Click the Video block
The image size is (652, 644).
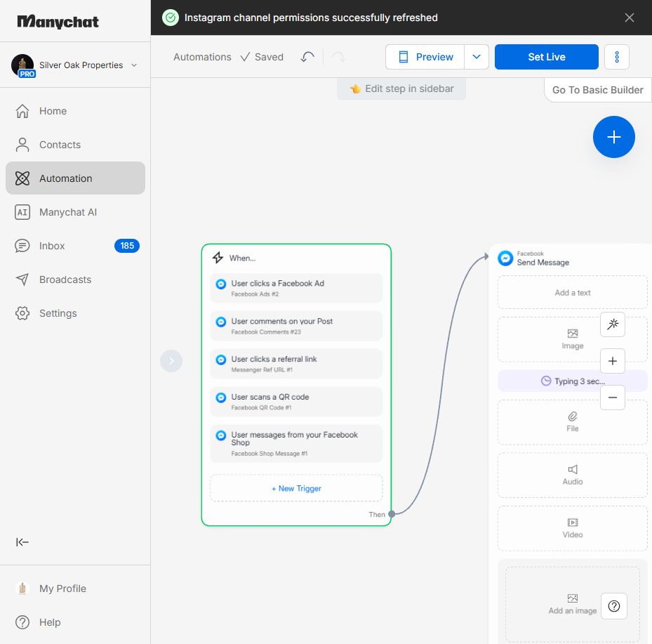572,528
